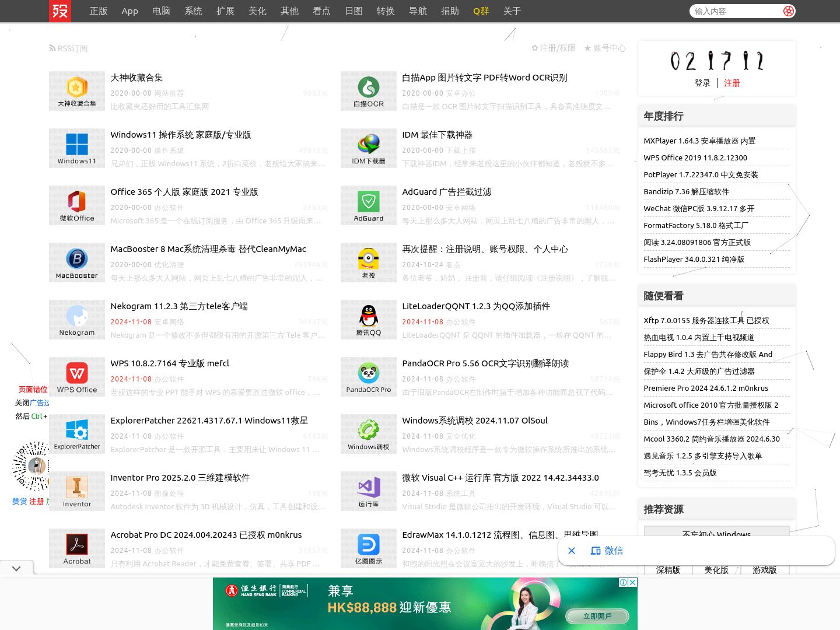This screenshot has width=840, height=630.
Task: Click the 立即開戶 button in ad
Action: pos(598,616)
